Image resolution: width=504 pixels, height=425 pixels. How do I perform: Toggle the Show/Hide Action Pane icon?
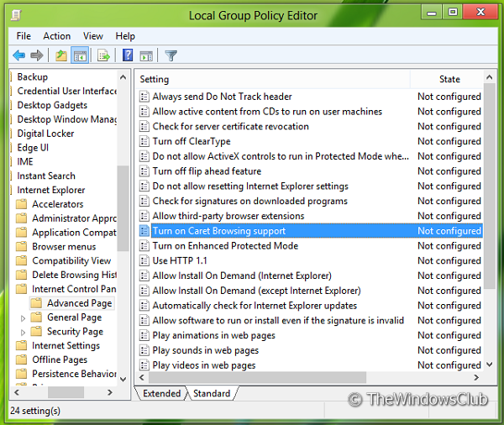[146, 56]
